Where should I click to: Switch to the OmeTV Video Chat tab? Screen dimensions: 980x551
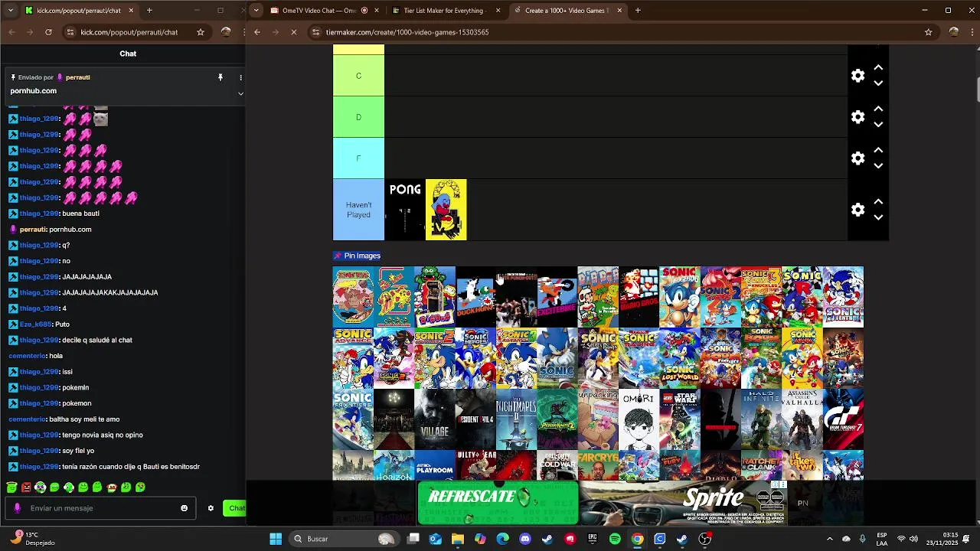(x=317, y=11)
